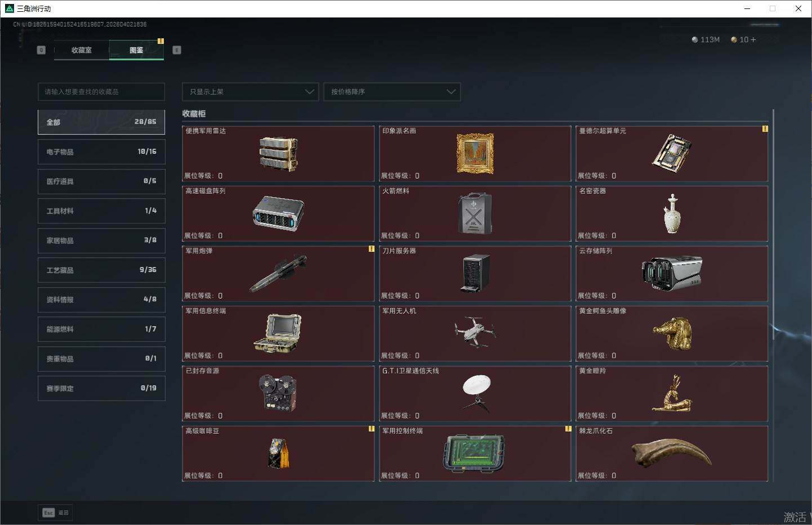Select the 军用信息终端 laptop icon
Viewport: 812px width, 525px height.
tap(278, 333)
